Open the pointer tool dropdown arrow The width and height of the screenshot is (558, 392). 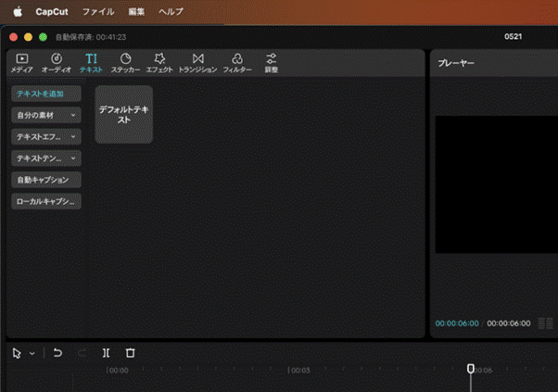click(x=32, y=354)
